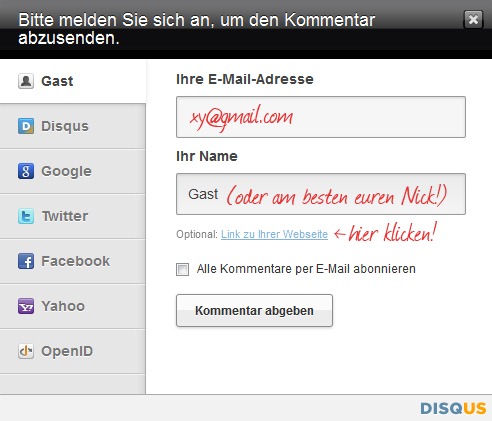Switch to the Disqus login tab
This screenshot has width=492, height=421.
click(x=73, y=126)
